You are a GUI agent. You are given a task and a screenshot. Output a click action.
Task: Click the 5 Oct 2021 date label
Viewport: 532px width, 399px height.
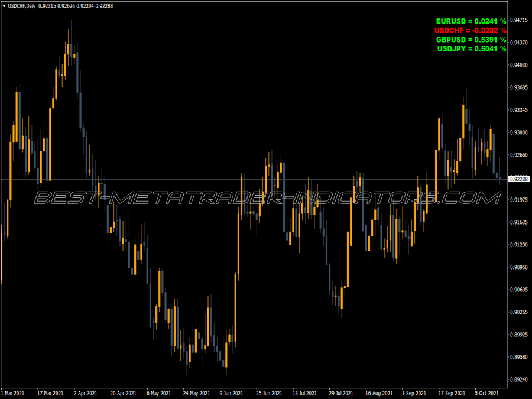pos(486,393)
